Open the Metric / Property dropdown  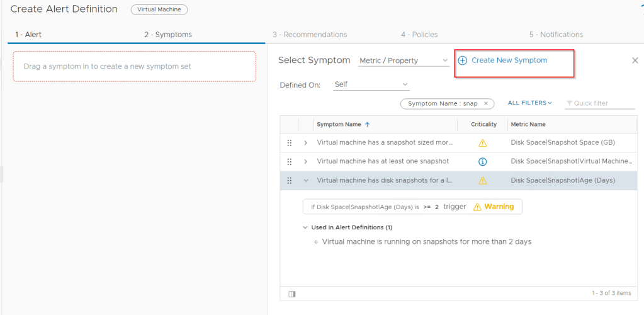click(x=403, y=61)
